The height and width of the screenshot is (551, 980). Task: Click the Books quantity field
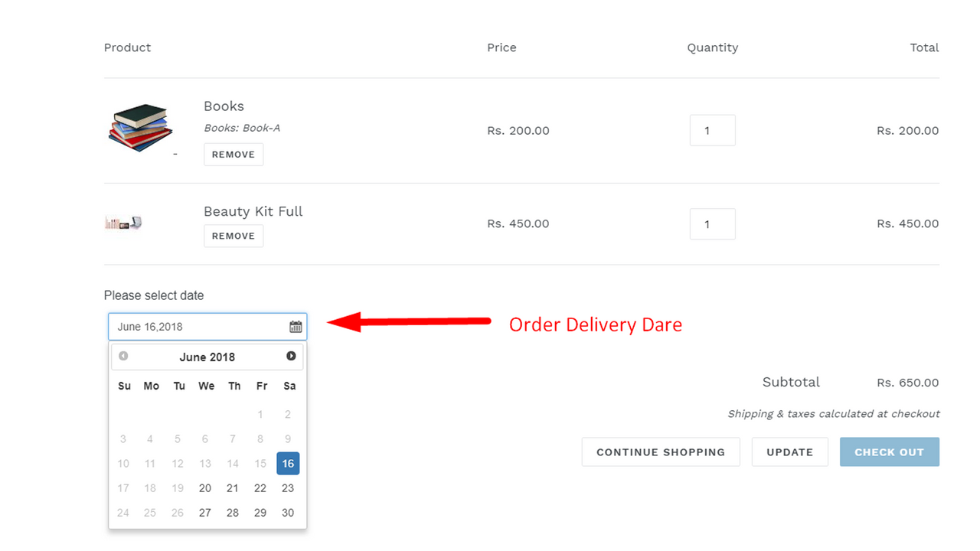712,131
